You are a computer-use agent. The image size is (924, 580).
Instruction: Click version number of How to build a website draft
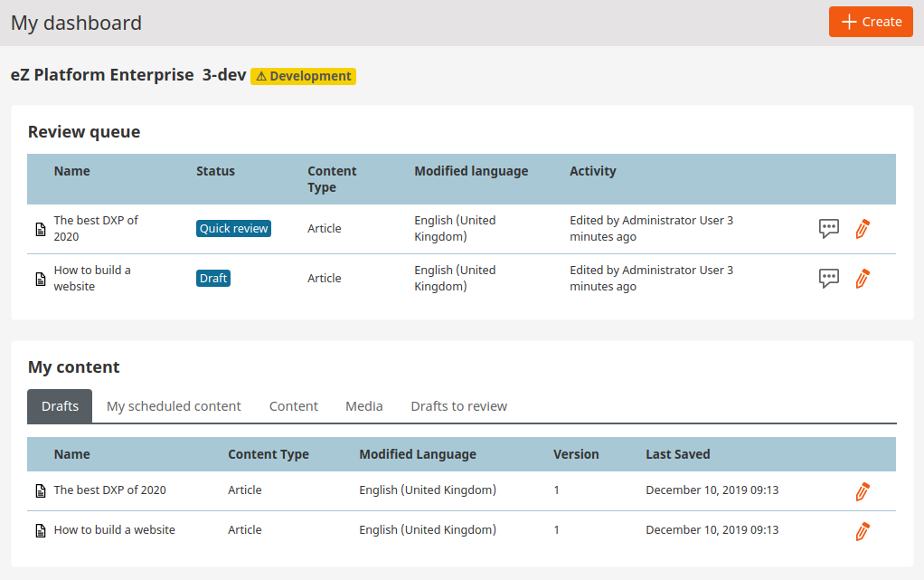click(x=556, y=530)
